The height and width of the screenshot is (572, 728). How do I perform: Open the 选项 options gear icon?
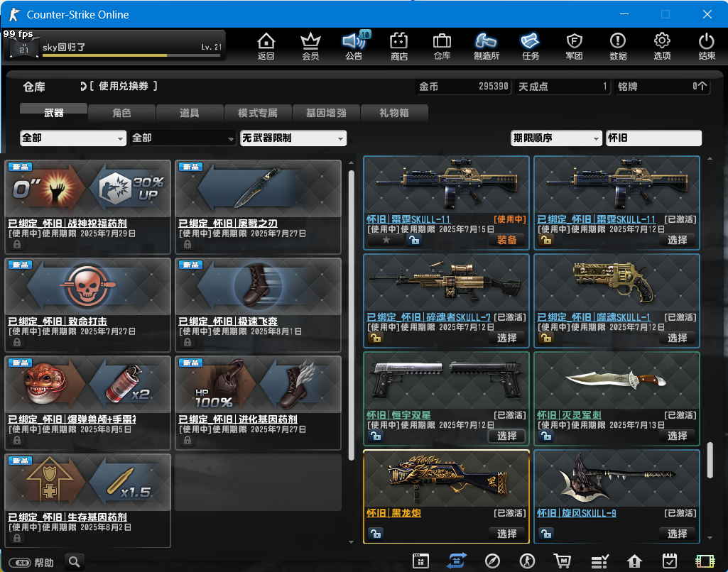[662, 46]
